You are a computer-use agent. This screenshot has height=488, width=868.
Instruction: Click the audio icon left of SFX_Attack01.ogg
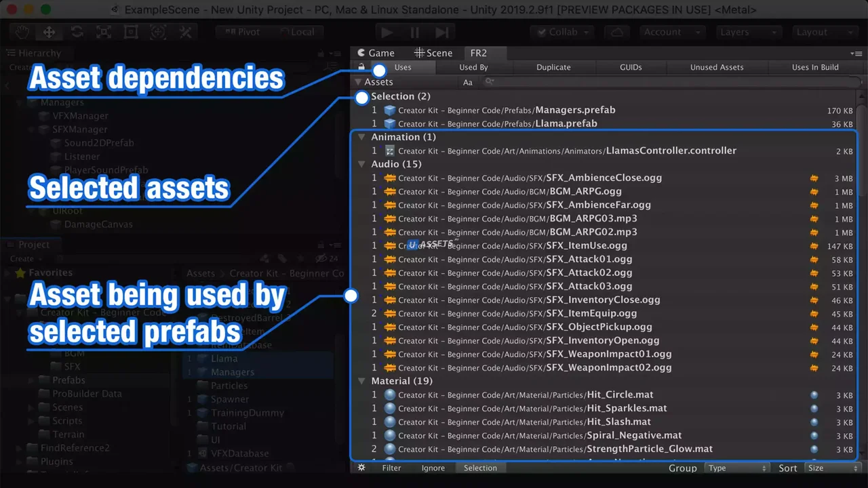pyautogui.click(x=390, y=259)
